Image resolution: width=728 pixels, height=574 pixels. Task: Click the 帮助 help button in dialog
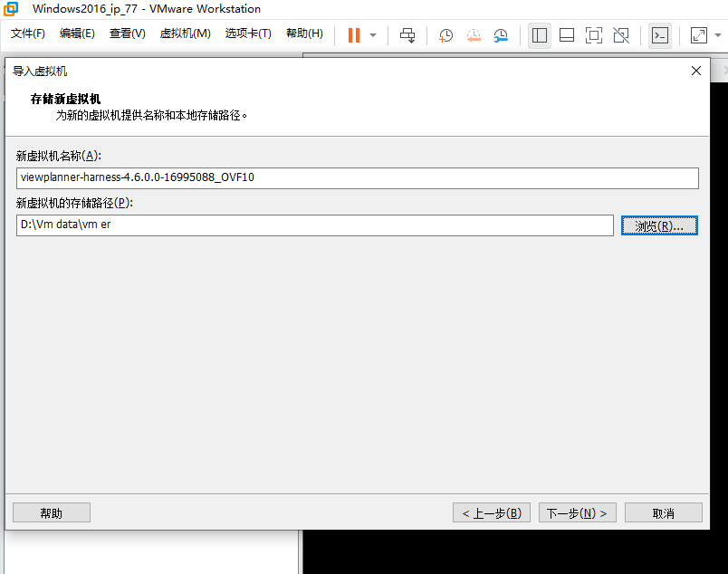52,512
